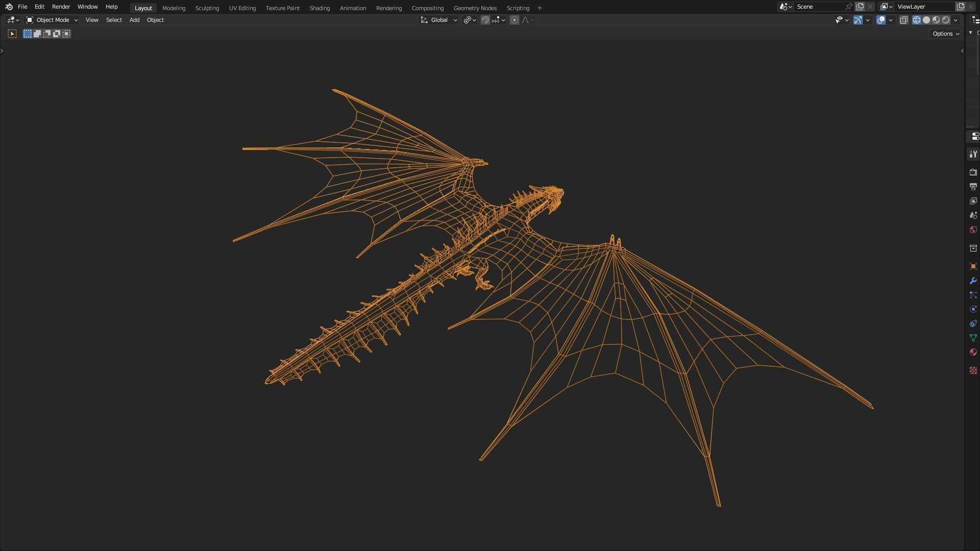Open the view layer browse dropdown
The image size is (980, 551).
(887, 7)
